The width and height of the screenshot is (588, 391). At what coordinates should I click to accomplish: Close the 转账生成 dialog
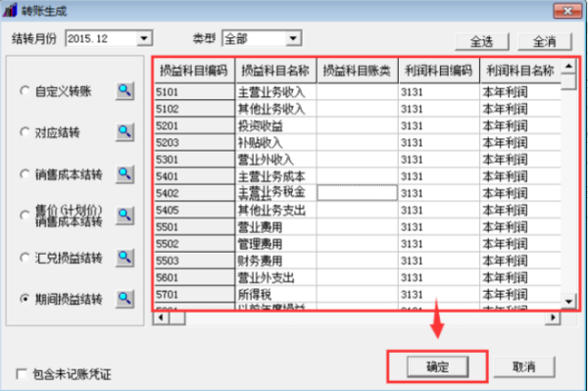tap(567, 11)
